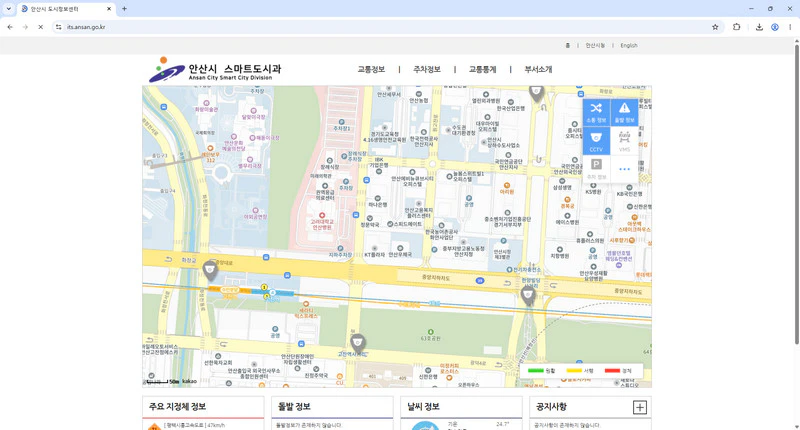Bookmark this page with the star icon
This screenshot has width=800, height=430.
pos(715,27)
